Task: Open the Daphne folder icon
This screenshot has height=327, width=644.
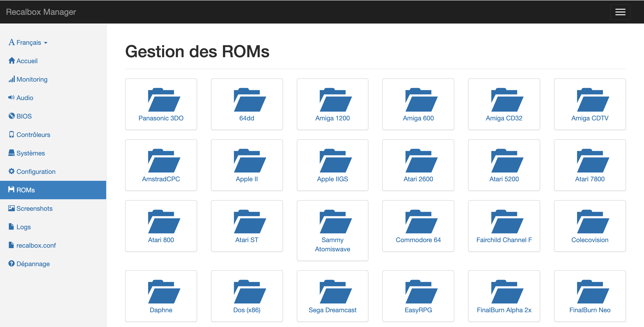Action: [x=164, y=291]
